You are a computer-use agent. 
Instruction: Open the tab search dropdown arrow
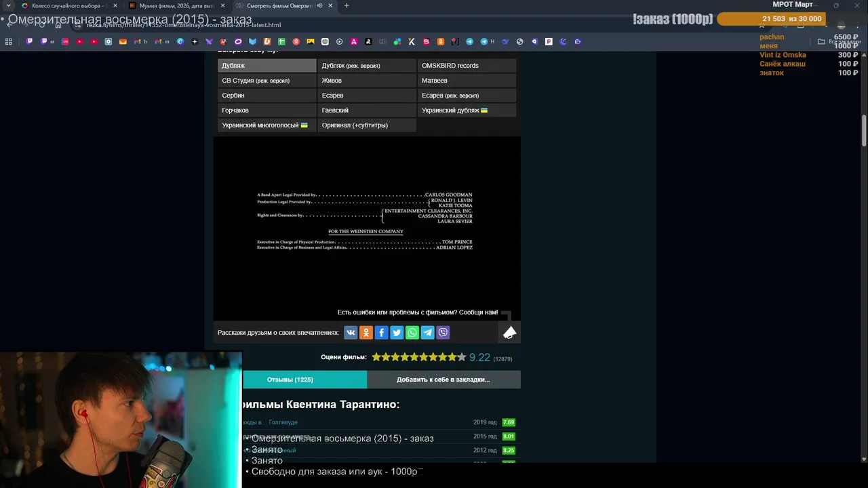(x=8, y=5)
